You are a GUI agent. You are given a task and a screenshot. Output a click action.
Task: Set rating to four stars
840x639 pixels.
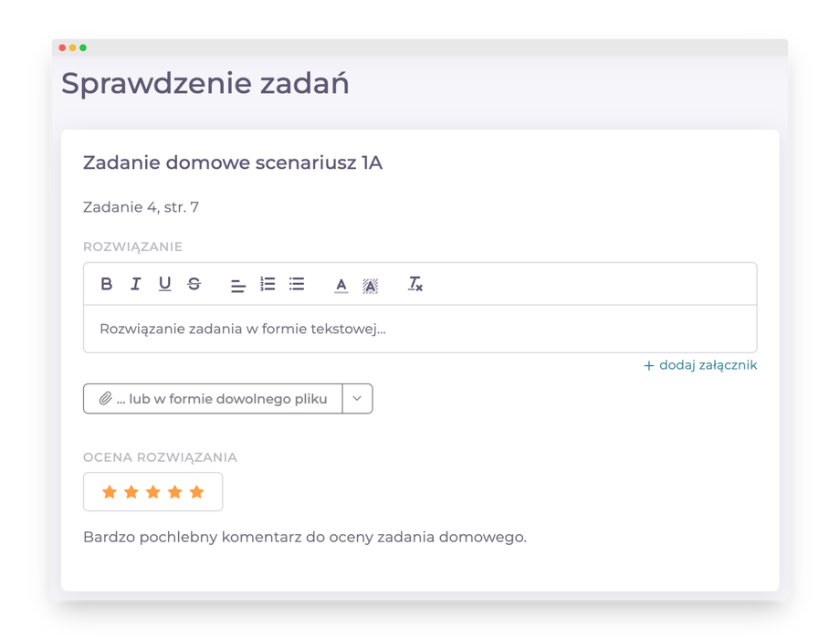click(175, 492)
